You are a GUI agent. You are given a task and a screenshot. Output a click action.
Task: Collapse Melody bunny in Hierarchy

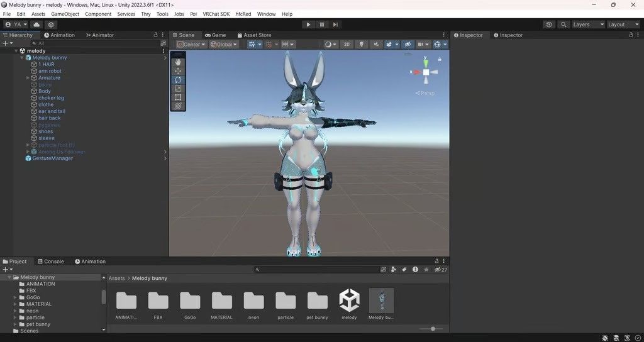(x=22, y=58)
